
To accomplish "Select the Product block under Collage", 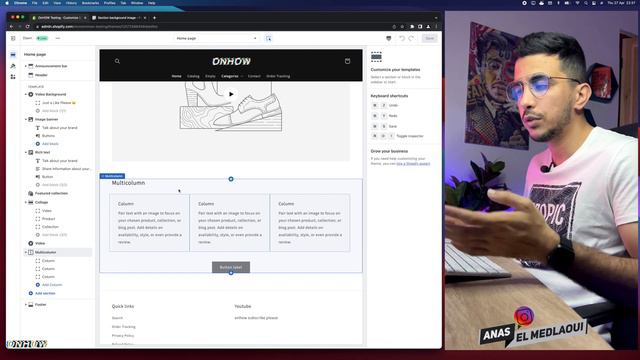I will point(48,219).
